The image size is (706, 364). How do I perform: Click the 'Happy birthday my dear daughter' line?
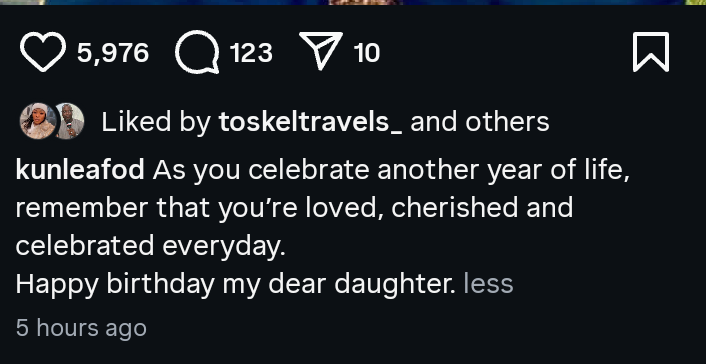click(235, 285)
